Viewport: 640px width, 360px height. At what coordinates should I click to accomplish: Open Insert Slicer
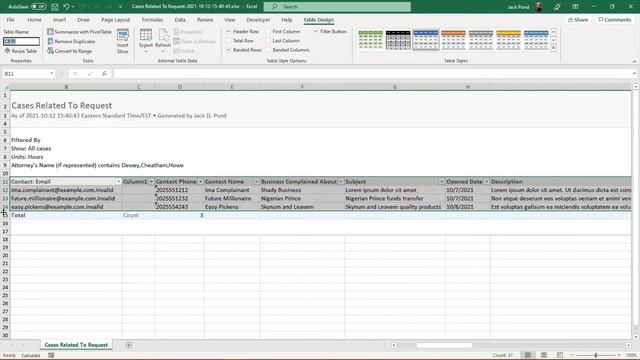tap(122, 41)
